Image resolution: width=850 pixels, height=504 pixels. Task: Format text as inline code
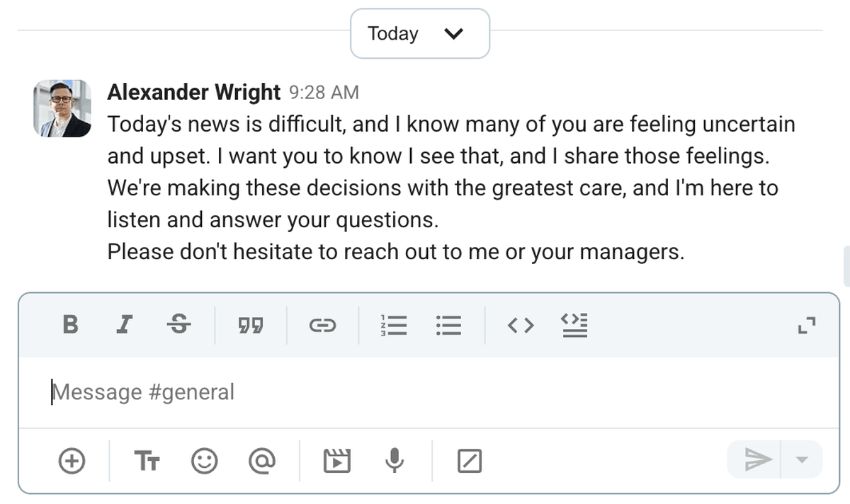pyautogui.click(x=521, y=325)
